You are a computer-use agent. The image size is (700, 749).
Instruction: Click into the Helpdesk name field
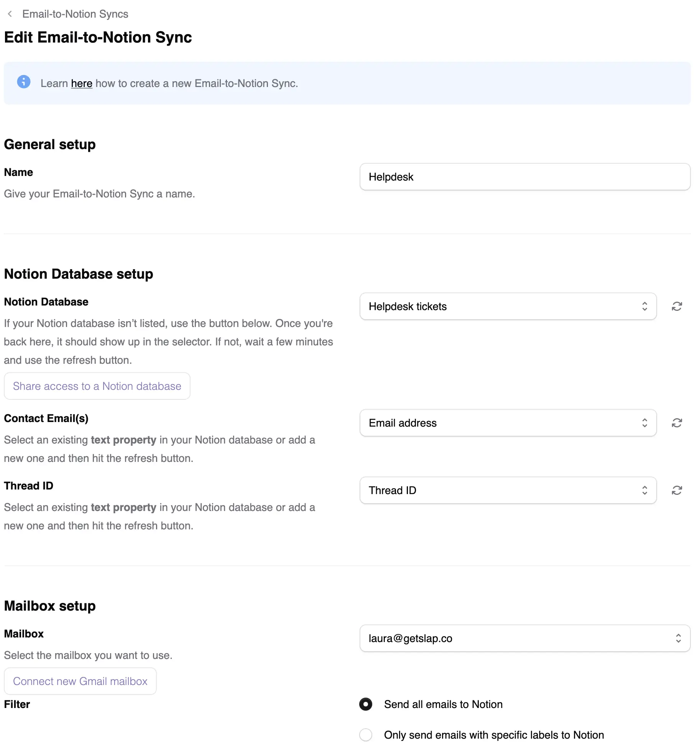click(x=524, y=177)
